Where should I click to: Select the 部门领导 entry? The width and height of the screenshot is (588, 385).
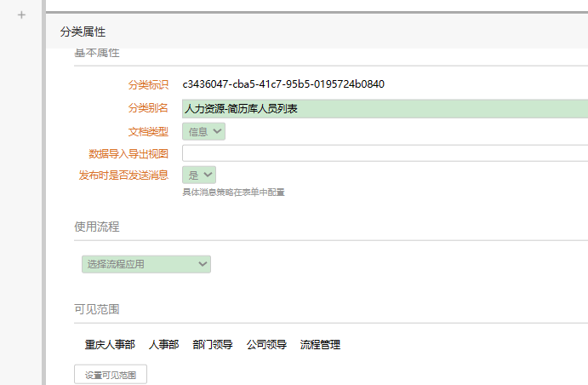pyautogui.click(x=213, y=345)
